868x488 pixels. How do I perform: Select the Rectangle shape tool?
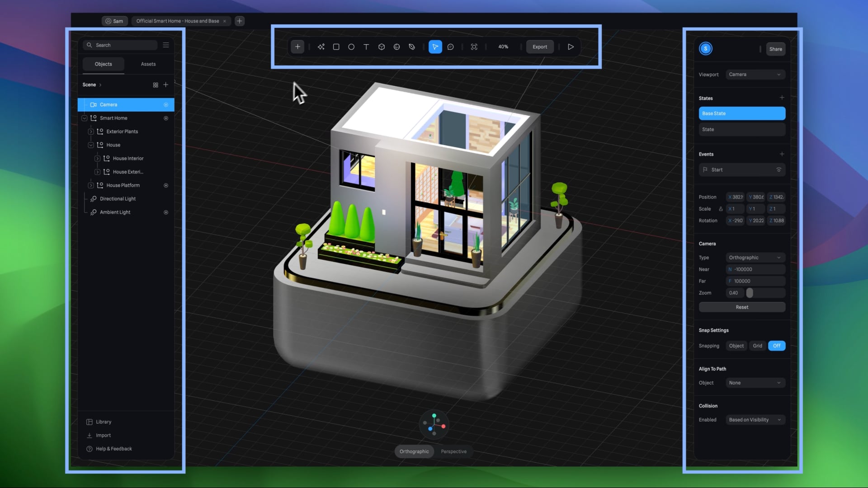tap(336, 47)
